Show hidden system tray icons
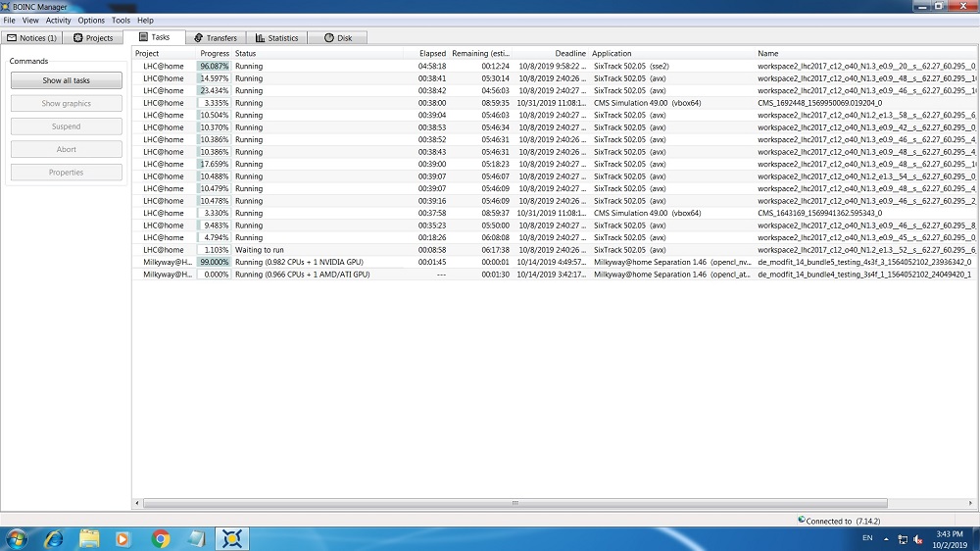Image resolution: width=980 pixels, height=551 pixels. [x=886, y=538]
